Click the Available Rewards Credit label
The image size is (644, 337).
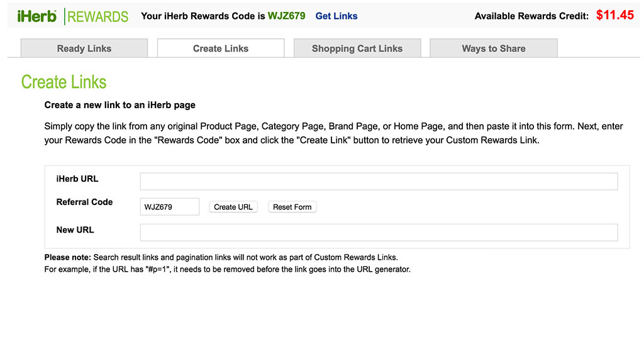531,16
